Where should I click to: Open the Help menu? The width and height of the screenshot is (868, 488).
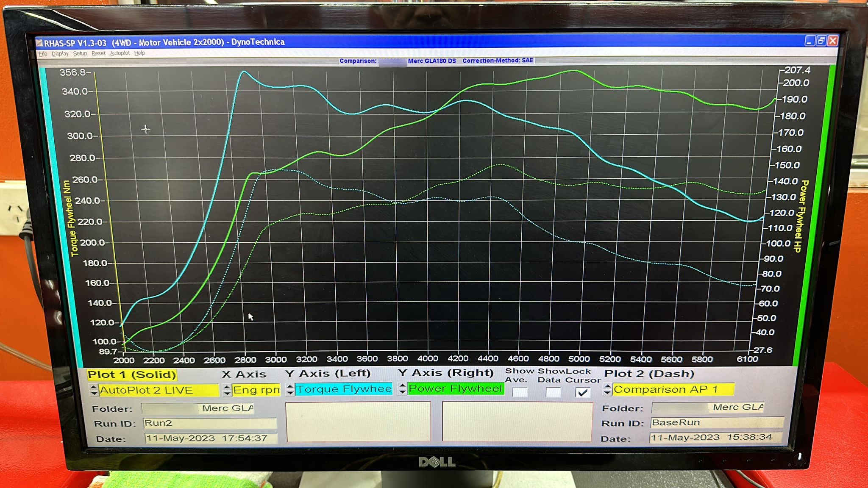coord(139,53)
